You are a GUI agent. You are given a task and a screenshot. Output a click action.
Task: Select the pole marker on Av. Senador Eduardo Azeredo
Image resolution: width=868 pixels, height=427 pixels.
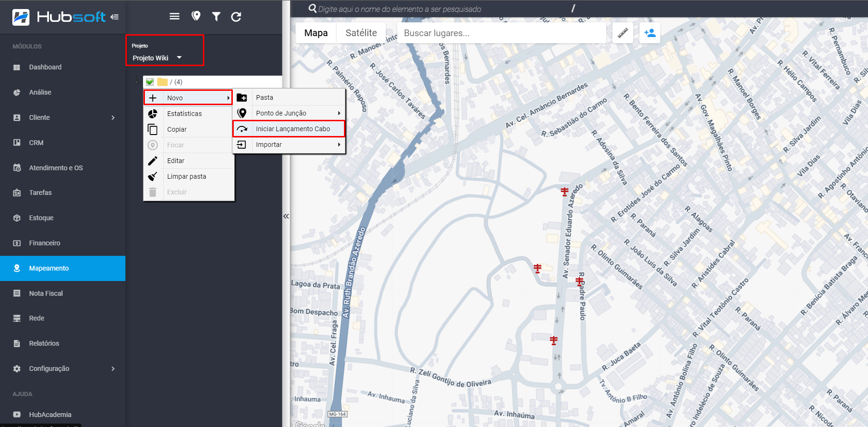click(564, 192)
